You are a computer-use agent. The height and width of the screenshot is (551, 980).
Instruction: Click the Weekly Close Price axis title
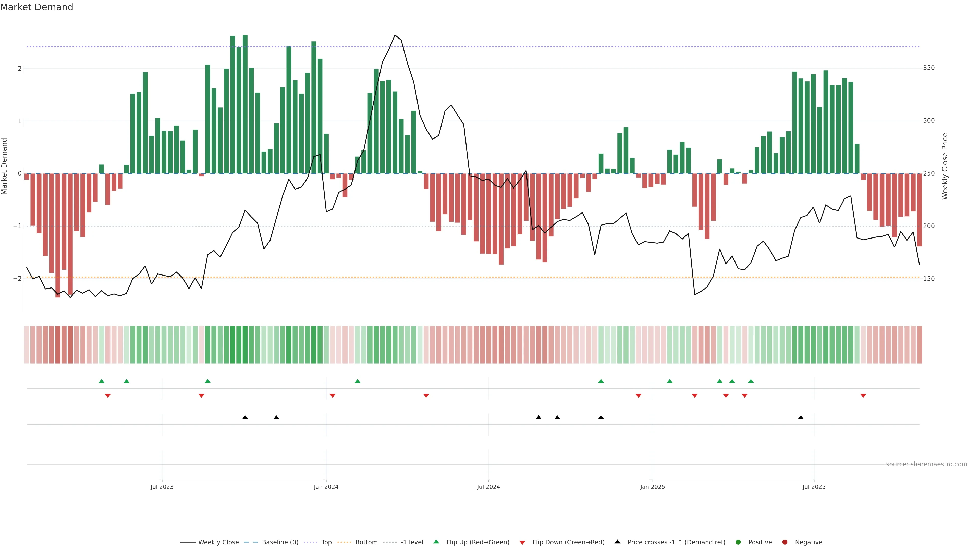945,166
